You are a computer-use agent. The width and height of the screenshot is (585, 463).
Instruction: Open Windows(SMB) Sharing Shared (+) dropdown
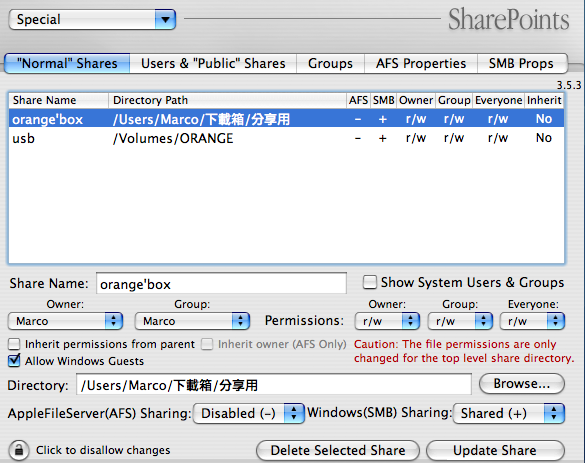click(509, 413)
